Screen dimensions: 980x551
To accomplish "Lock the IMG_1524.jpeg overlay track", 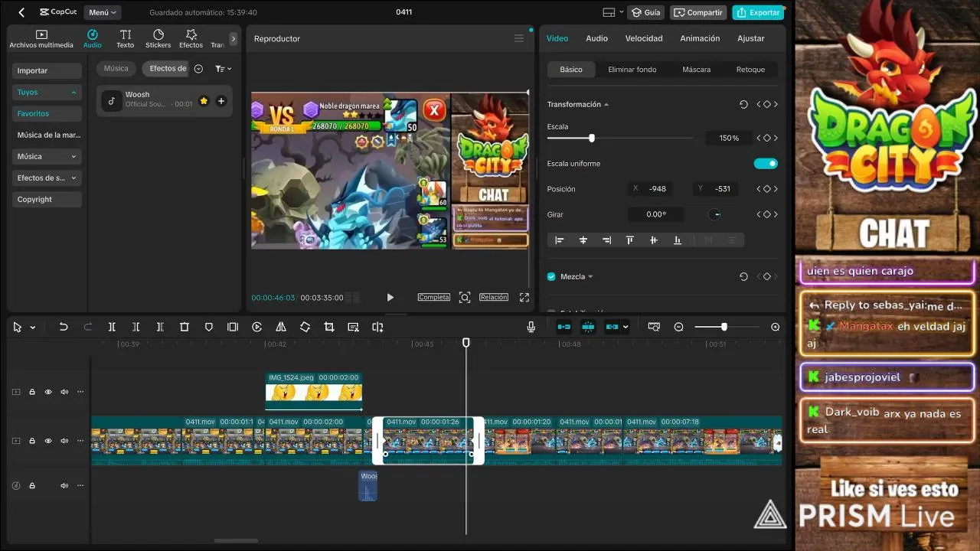I will (32, 392).
